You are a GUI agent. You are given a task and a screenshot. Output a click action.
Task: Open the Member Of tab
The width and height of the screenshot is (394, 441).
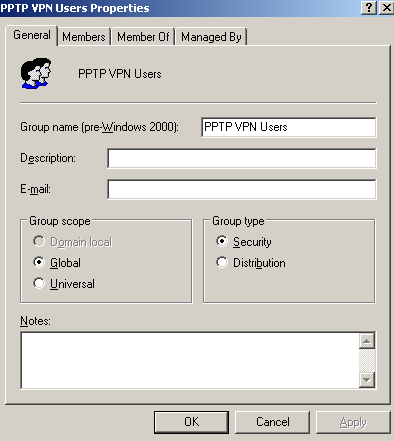(x=143, y=37)
